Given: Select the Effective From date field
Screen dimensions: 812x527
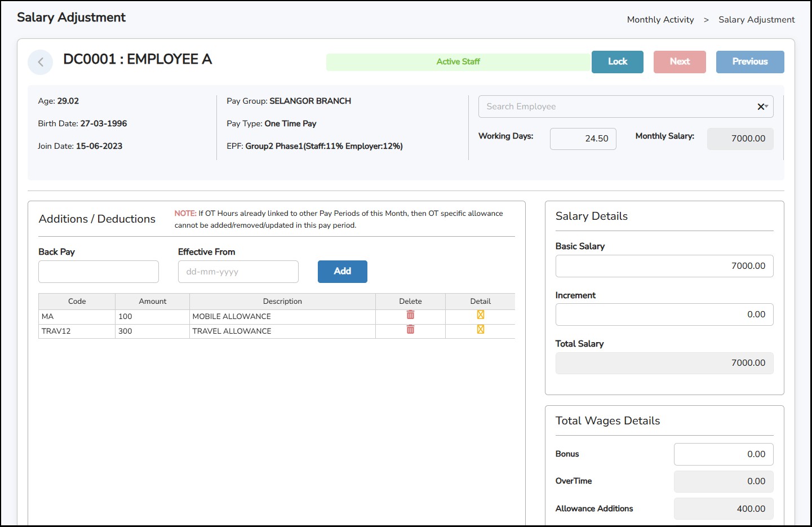Looking at the screenshot, I should (x=238, y=272).
